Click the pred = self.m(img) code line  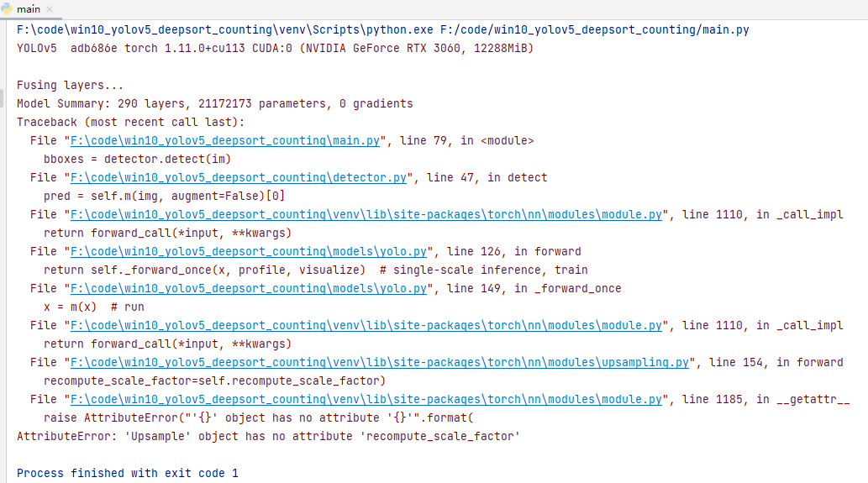[165, 197]
